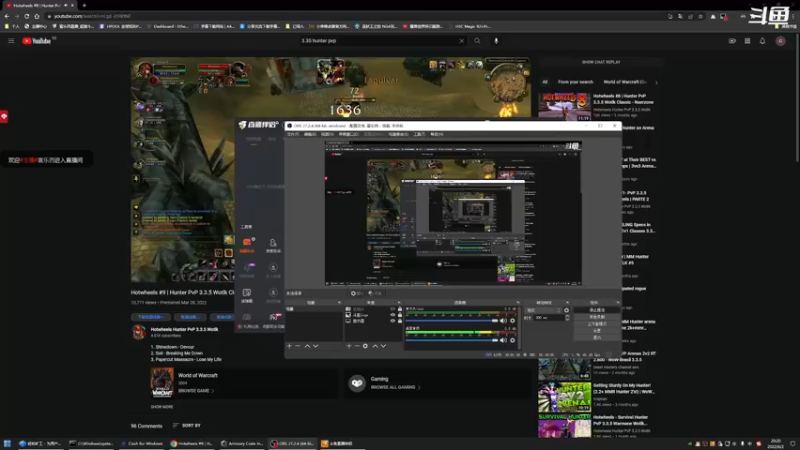Screen dimensions: 800x450
Task: Remove selected scene with minus icon in OBS
Action: (x=298, y=346)
